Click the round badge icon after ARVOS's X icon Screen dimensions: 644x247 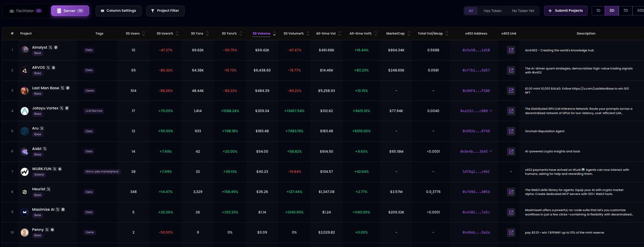click(53, 68)
